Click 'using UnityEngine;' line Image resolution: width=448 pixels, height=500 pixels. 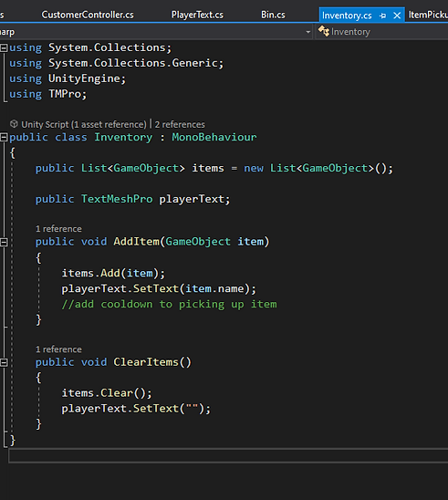tap(68, 78)
